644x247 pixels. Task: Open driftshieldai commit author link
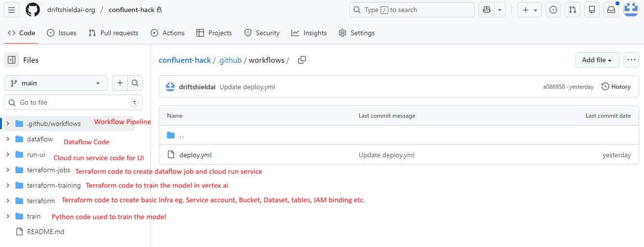197,87
